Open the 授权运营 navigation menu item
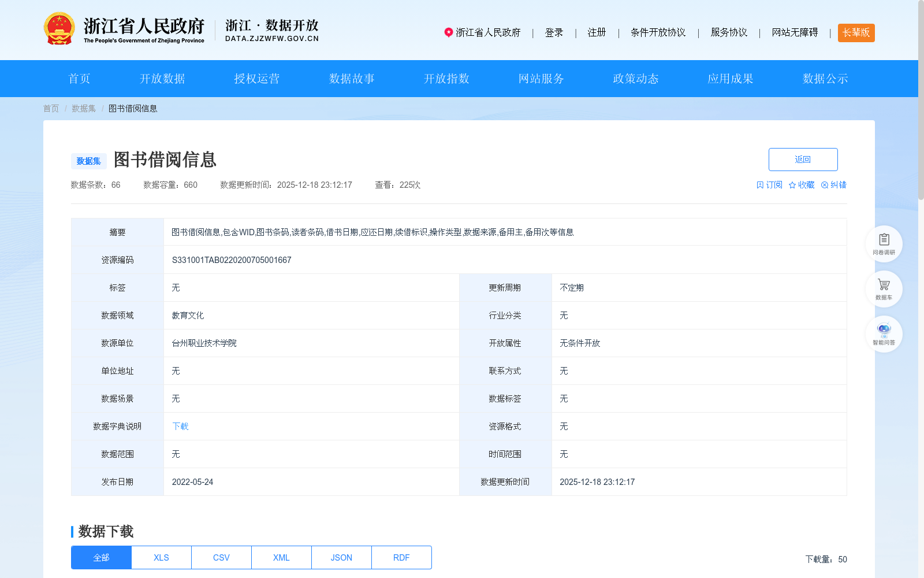 pyautogui.click(x=257, y=79)
